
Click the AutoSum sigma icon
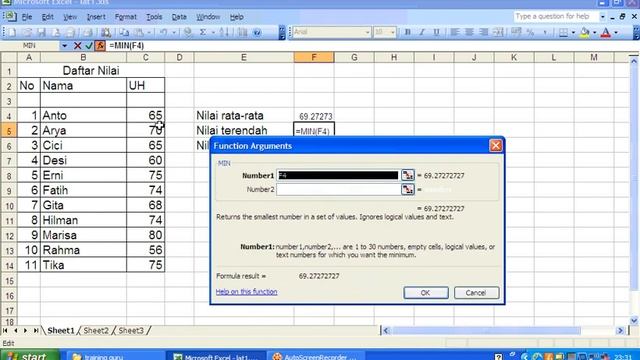click(x=203, y=32)
